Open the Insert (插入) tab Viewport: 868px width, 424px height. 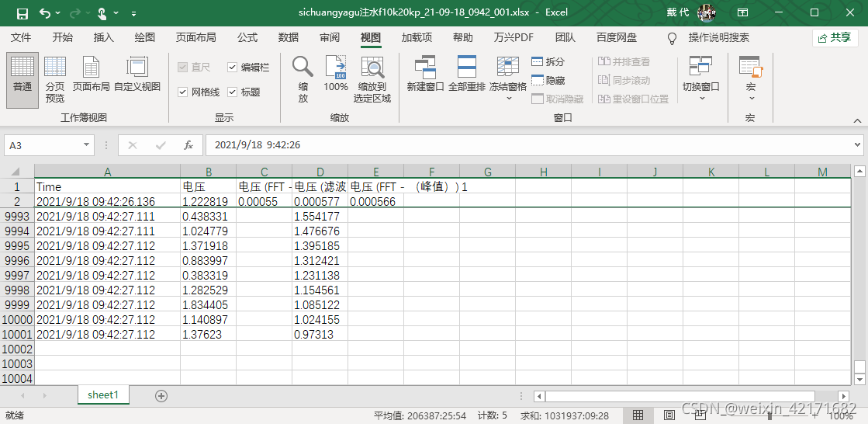pos(103,38)
